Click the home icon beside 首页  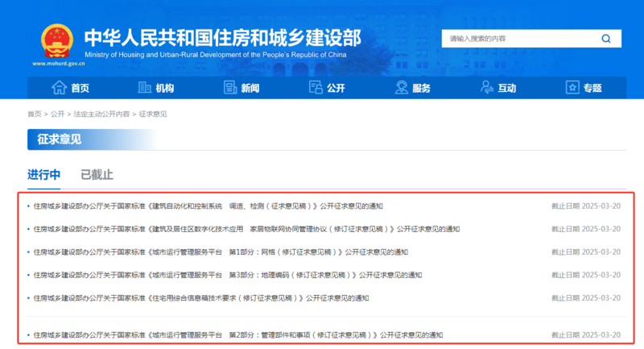coord(59,88)
